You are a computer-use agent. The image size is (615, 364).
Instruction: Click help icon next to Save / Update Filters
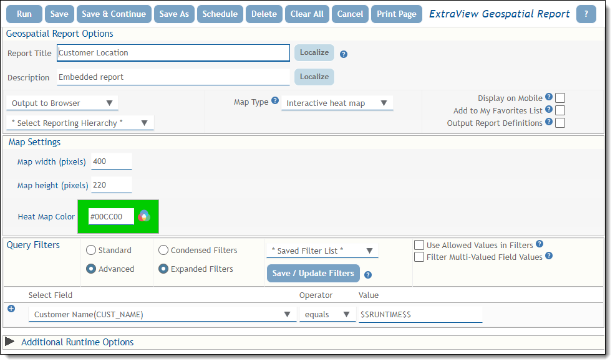tap(368, 275)
